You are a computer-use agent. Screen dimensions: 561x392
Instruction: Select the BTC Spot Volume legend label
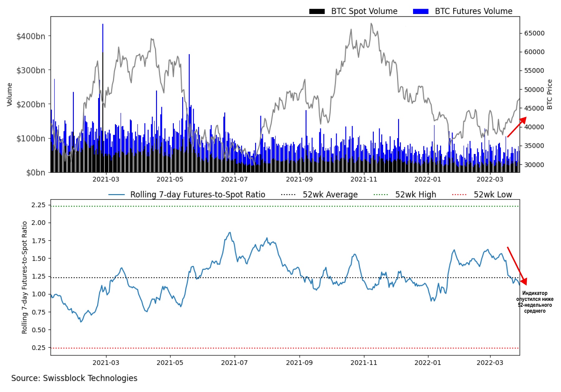coord(364,12)
